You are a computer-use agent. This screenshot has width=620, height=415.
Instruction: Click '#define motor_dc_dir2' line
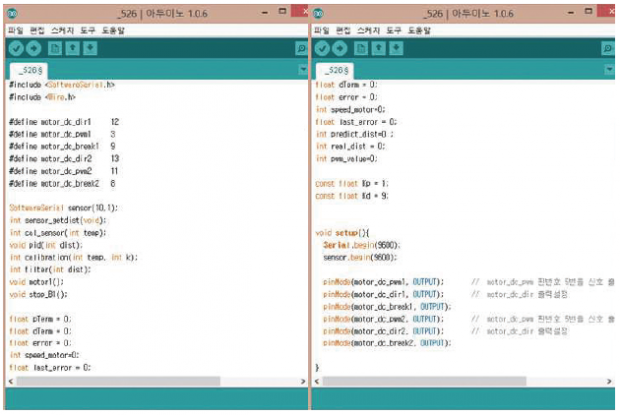click(64, 158)
